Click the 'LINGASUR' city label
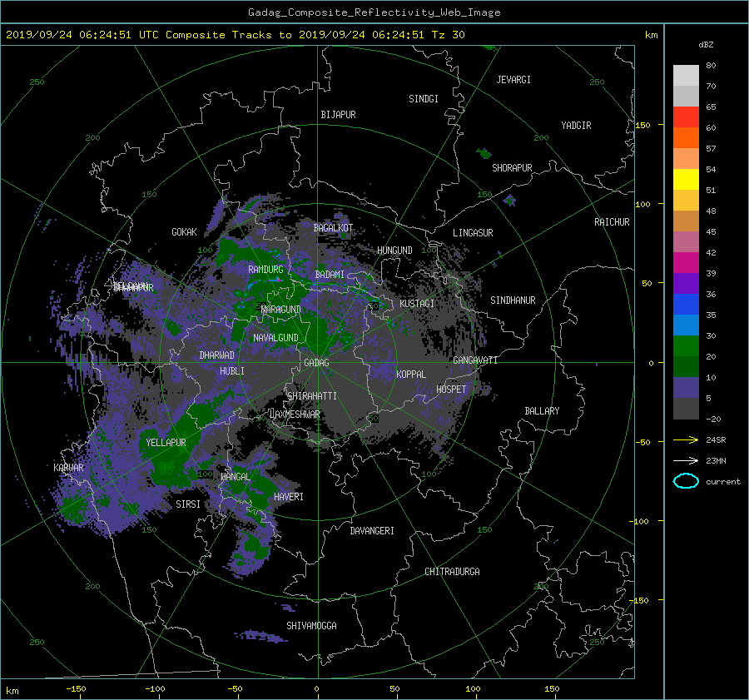 tap(473, 233)
